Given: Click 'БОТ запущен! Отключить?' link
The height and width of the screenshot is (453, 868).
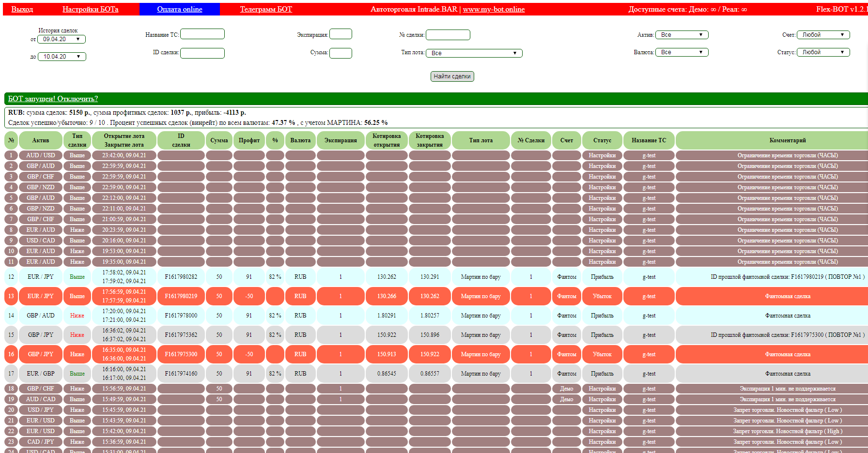Looking at the screenshot, I should (x=53, y=99).
